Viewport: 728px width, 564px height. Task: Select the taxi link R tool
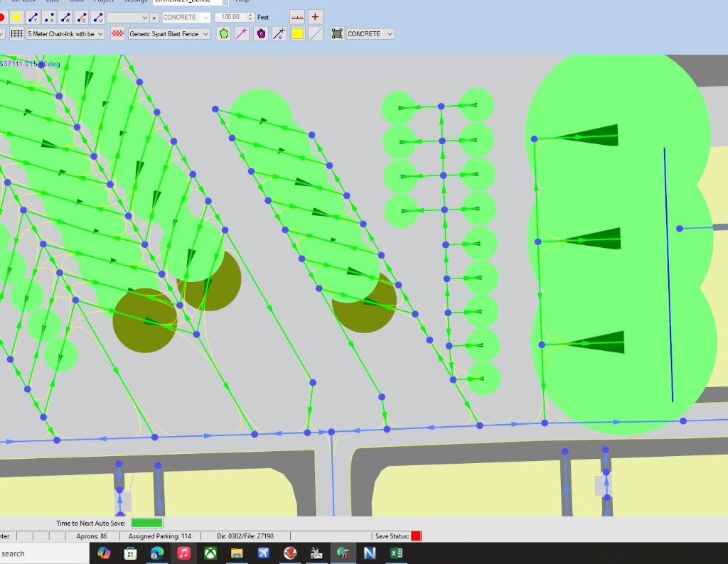click(65, 17)
